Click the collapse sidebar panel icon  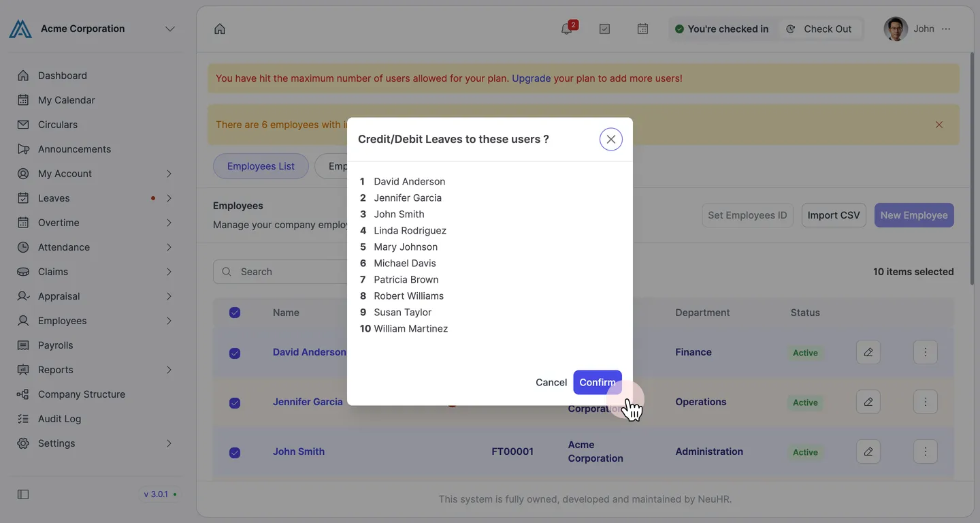coord(23,494)
